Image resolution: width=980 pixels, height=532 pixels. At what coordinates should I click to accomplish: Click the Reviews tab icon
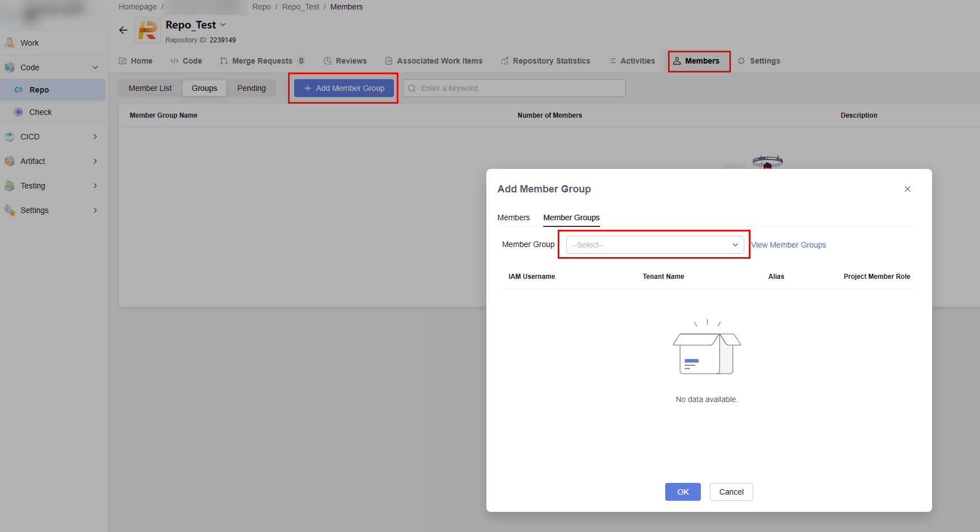pyautogui.click(x=328, y=61)
